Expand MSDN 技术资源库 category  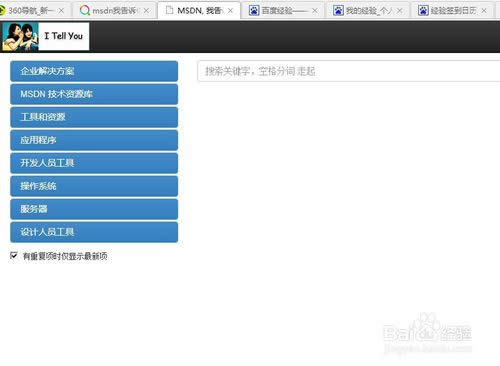(94, 94)
